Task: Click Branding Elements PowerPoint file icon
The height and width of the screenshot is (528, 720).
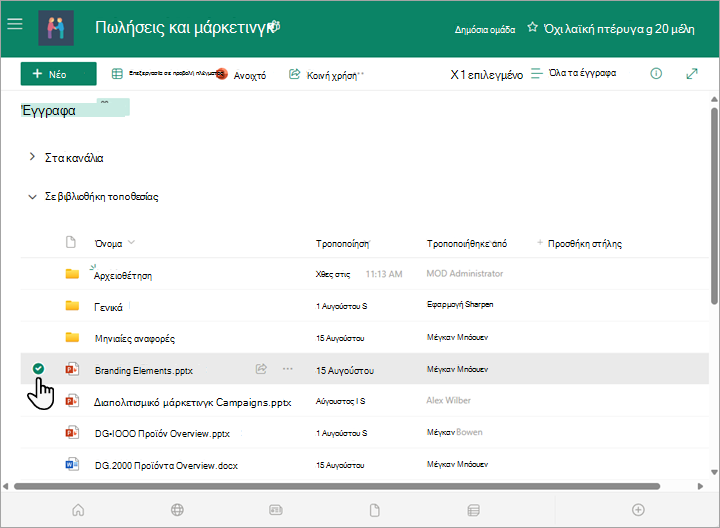Action: 72,369
